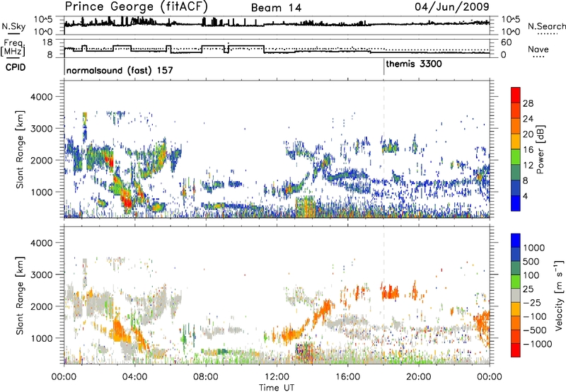Viewport: 566px width, 392px height.
Task: Click the 'Freq. [MHz]' axis label
Action: click(x=13, y=48)
